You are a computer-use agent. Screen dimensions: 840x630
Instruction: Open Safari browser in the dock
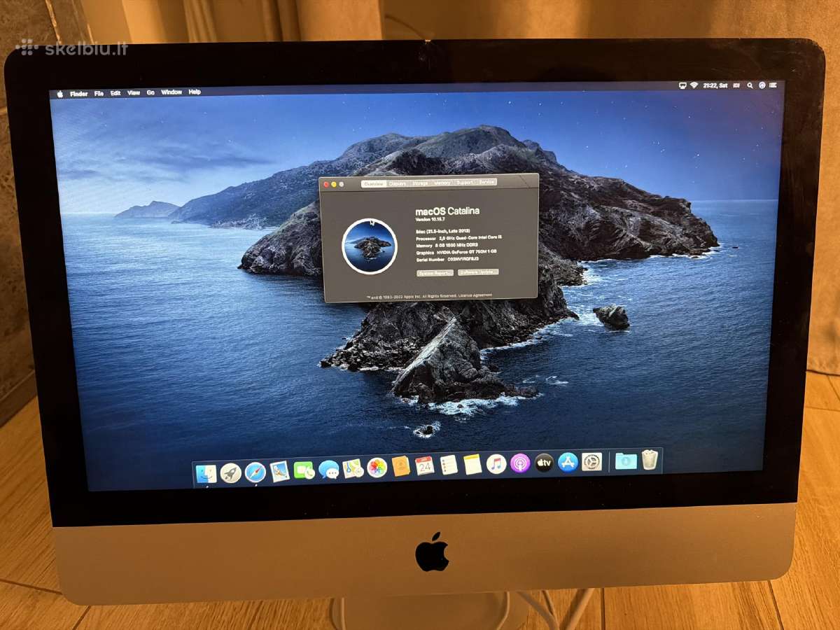(x=255, y=472)
